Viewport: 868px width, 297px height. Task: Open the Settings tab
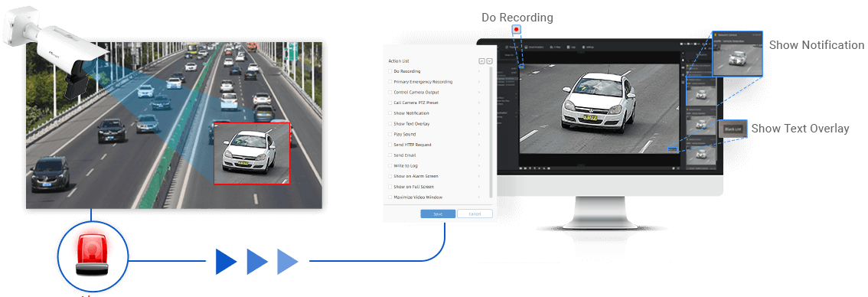589,47
